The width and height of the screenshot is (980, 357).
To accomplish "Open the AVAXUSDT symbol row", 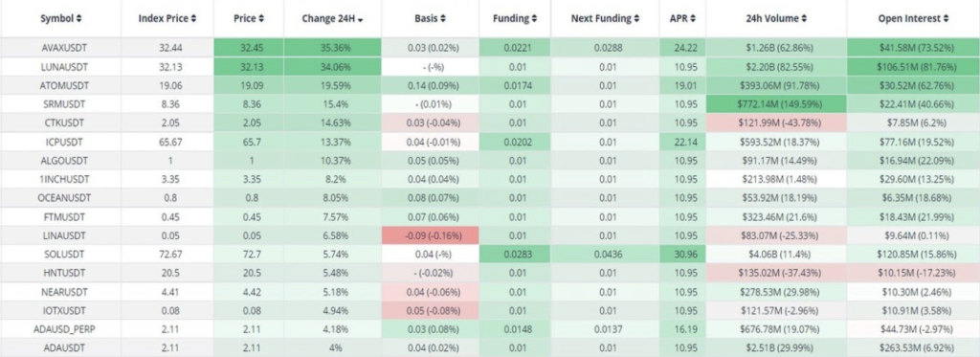I will pyautogui.click(x=490, y=47).
